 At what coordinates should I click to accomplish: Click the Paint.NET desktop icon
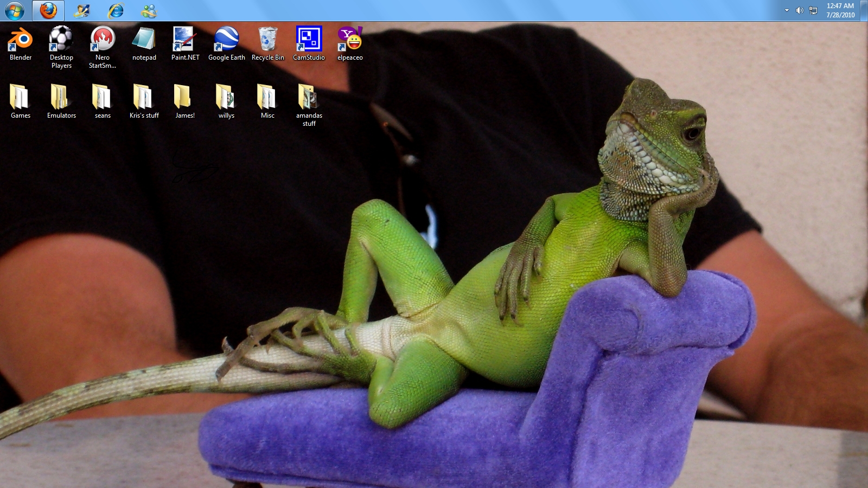[185, 40]
